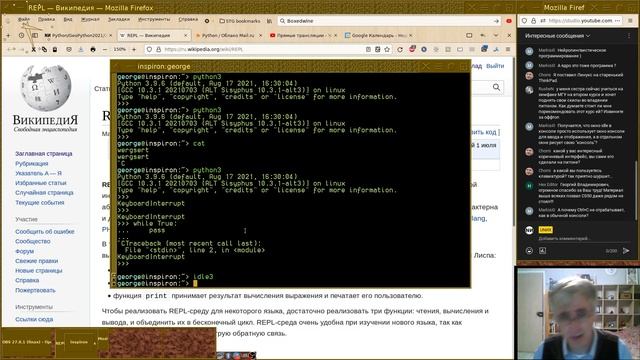The height and width of the screenshot is (360, 640).
Task: Click the Wikipedia globe logo
Action: (45, 88)
